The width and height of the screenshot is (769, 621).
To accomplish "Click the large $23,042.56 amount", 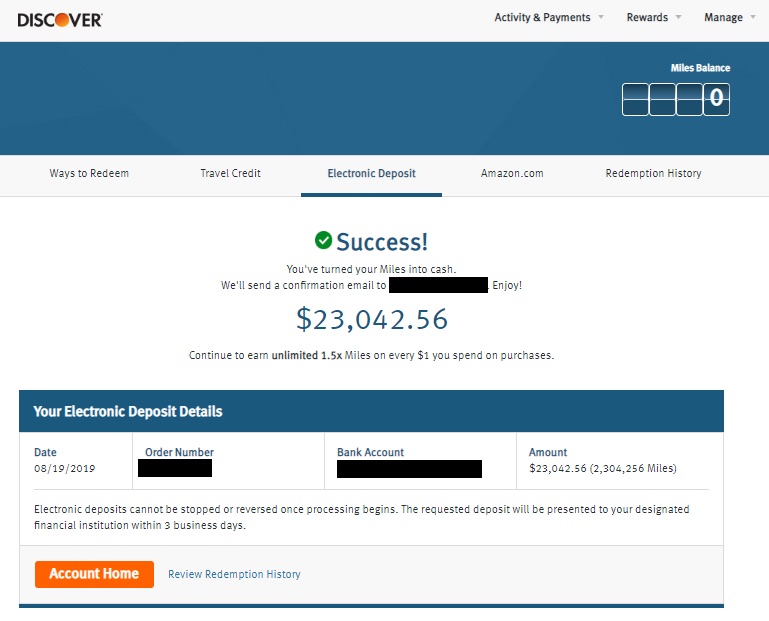I will [372, 319].
